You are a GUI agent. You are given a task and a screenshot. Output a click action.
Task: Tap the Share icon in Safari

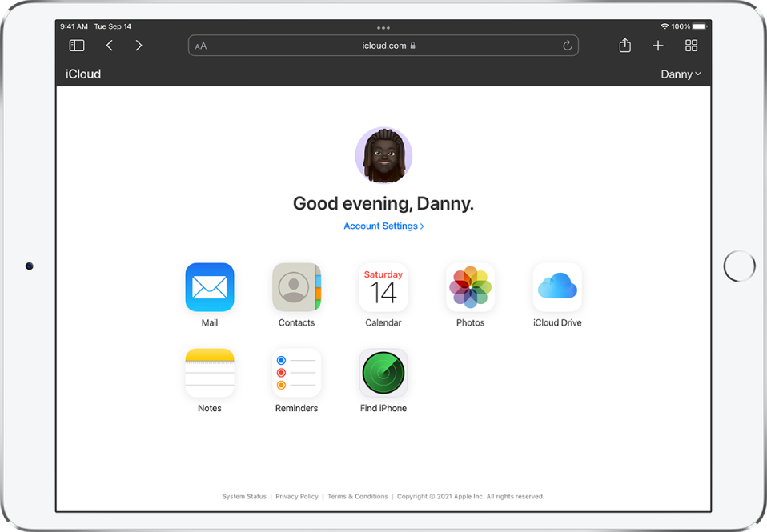coord(625,45)
